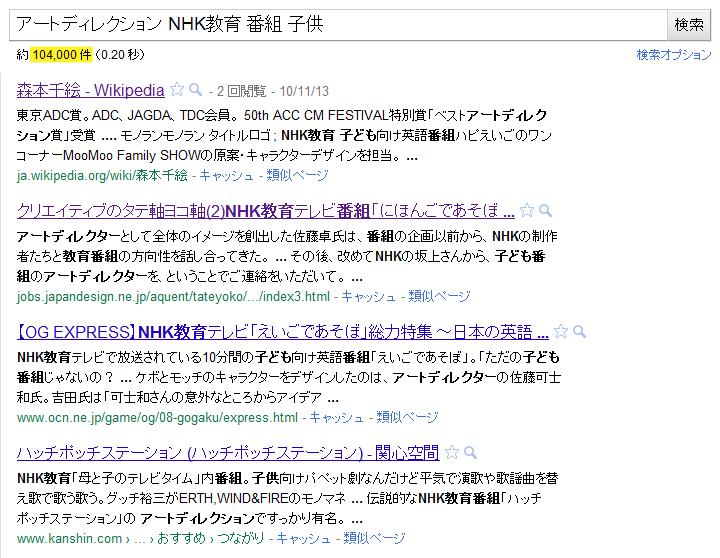
Task: Star the OG EXPRESS result
Action: point(561,331)
